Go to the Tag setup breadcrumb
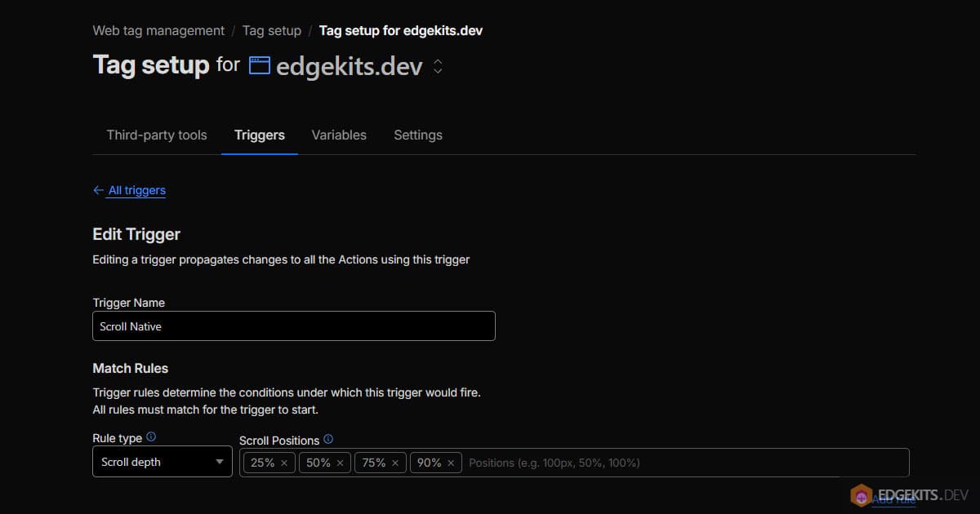This screenshot has width=980, height=514. (x=272, y=30)
